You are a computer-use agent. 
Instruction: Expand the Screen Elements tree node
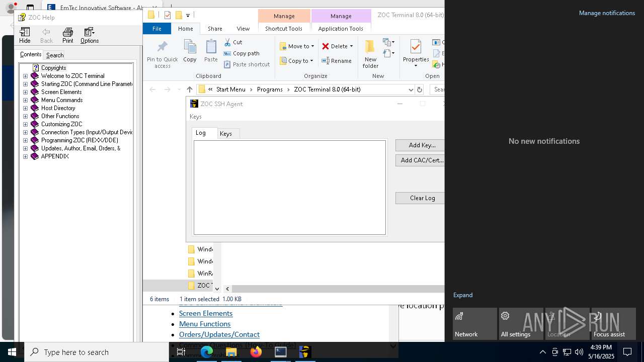click(x=25, y=92)
